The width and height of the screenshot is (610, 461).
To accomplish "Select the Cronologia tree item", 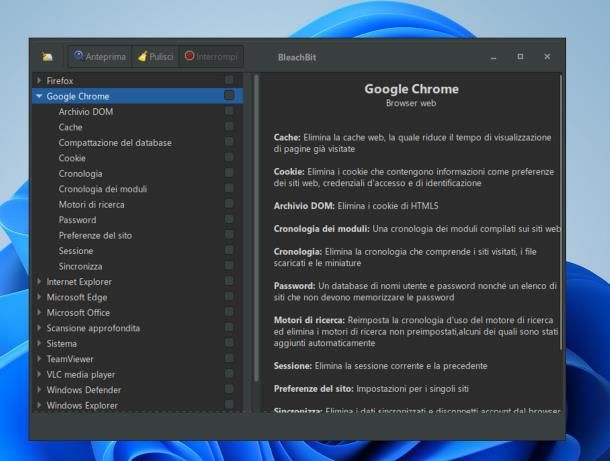I will 81,174.
